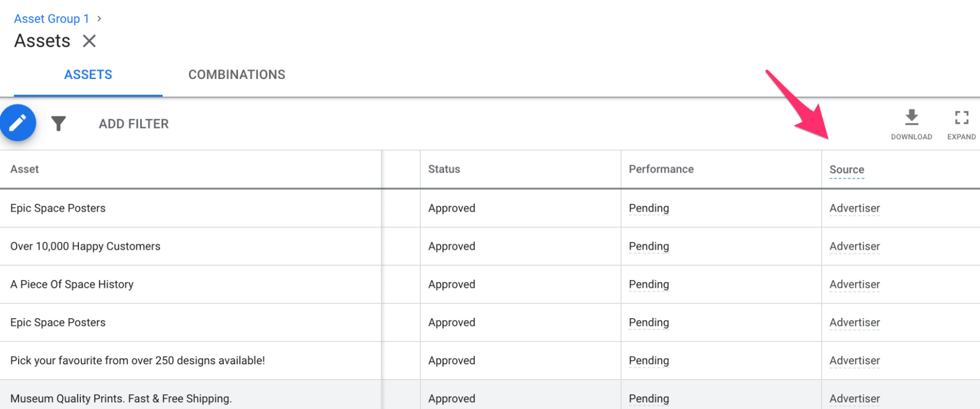Image resolution: width=980 pixels, height=409 pixels.
Task: Click the chevron after Asset Group 1
Action: [x=100, y=19]
